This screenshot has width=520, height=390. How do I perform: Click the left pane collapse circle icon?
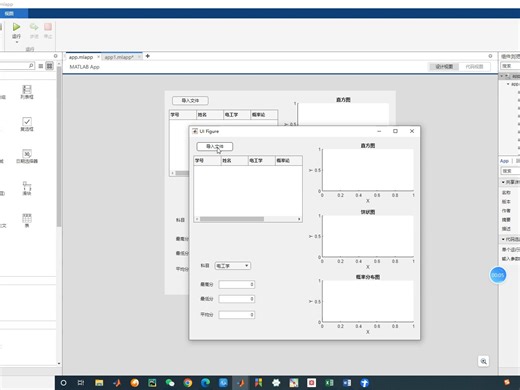tap(56, 56)
